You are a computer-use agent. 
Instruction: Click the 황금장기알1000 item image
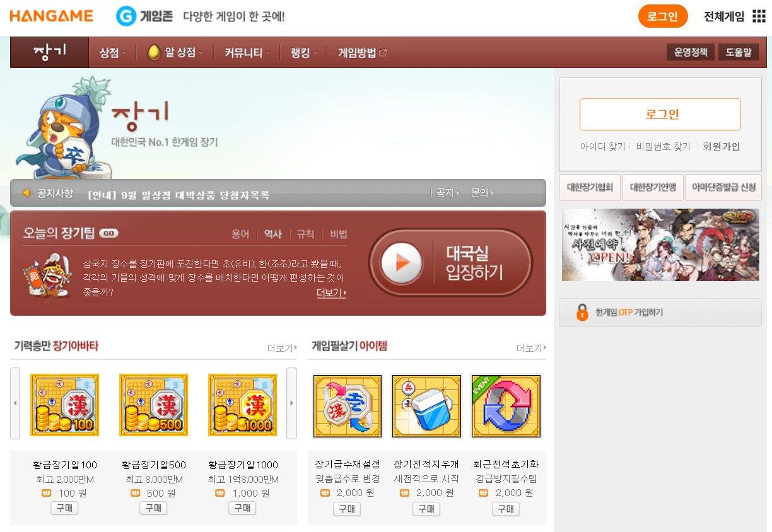[243, 405]
